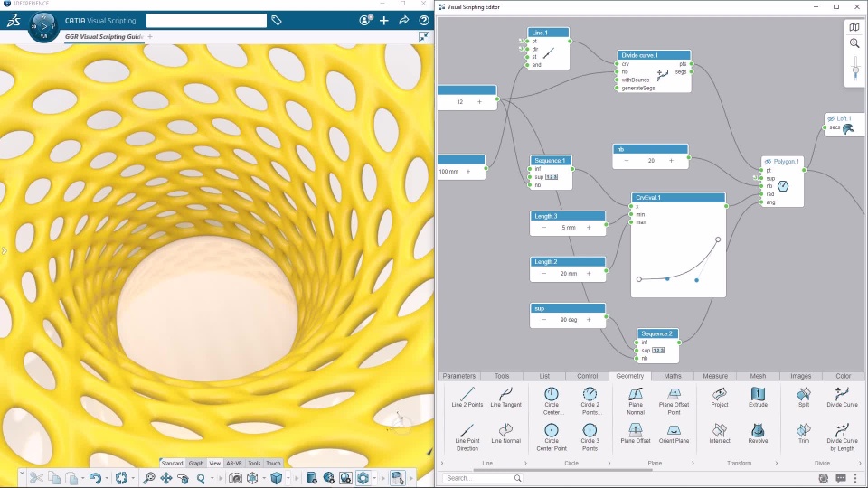
Task: Insert a Circle 3 Points node
Action: coord(590,437)
